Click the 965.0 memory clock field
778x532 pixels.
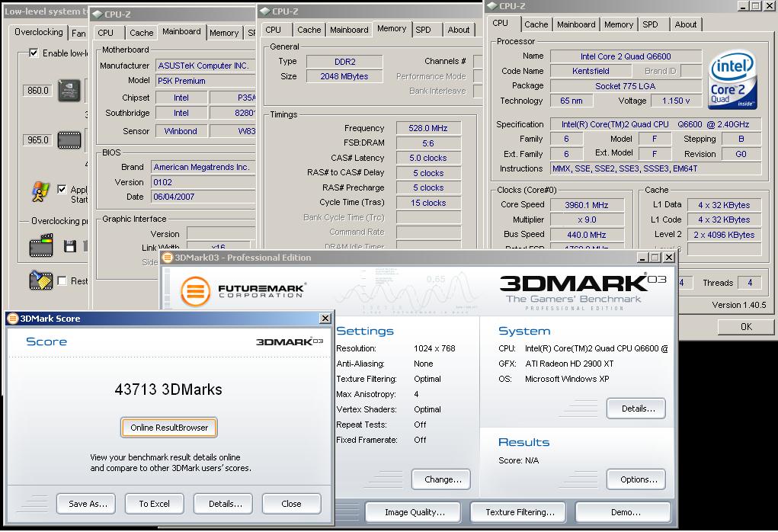(x=37, y=140)
